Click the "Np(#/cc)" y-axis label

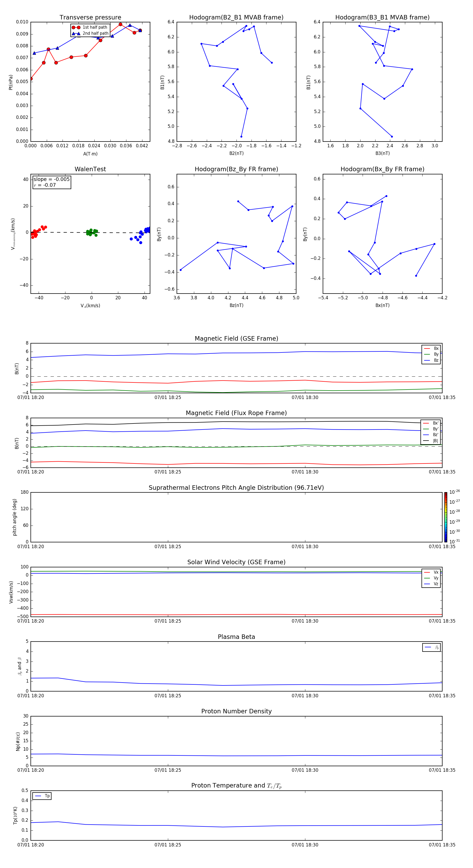18,741
